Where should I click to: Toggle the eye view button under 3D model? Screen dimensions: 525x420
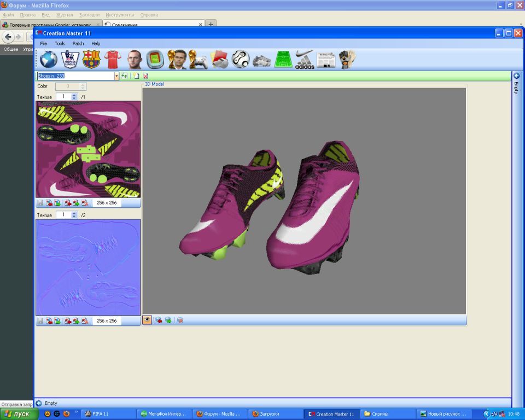point(147,320)
